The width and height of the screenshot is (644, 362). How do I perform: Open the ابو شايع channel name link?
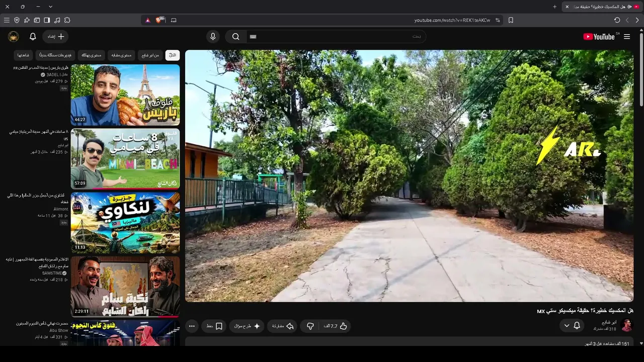[609, 322]
